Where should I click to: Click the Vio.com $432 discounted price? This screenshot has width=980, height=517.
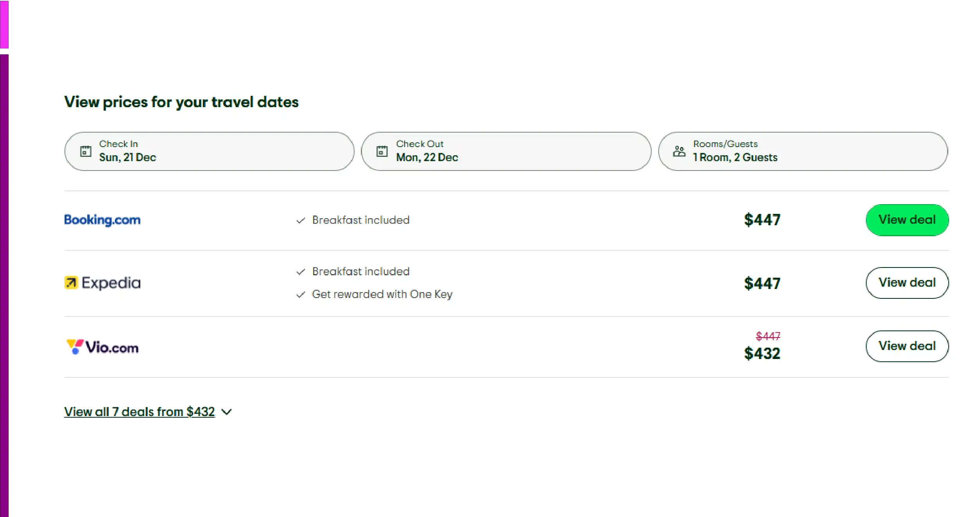pos(762,354)
